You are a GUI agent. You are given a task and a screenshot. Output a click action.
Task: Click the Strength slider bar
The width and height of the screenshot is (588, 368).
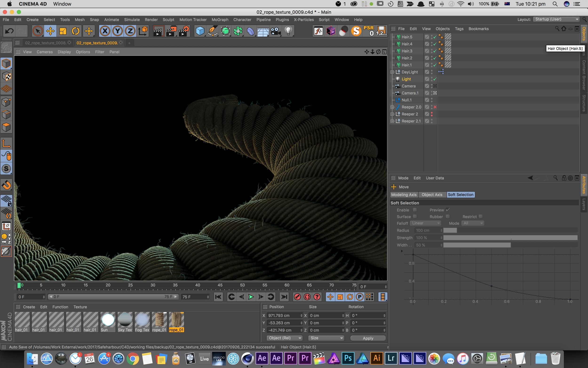510,238
